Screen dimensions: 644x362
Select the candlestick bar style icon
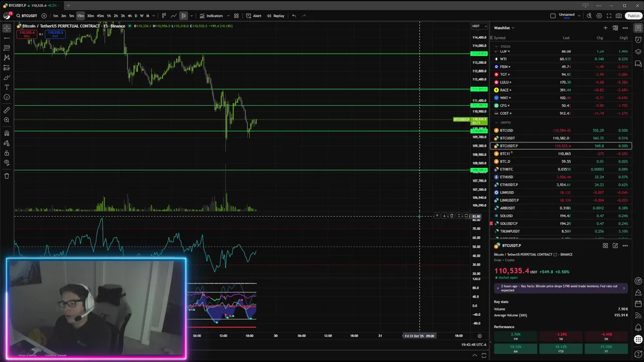(164, 16)
